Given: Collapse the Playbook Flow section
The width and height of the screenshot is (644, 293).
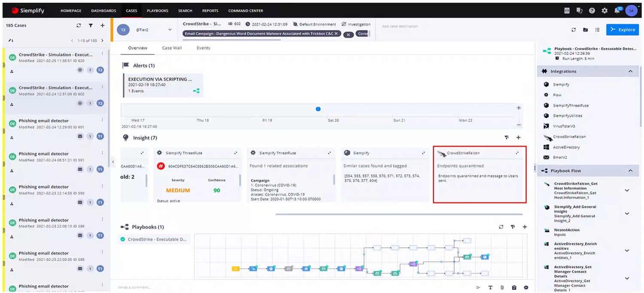Looking at the screenshot, I should click(x=630, y=171).
